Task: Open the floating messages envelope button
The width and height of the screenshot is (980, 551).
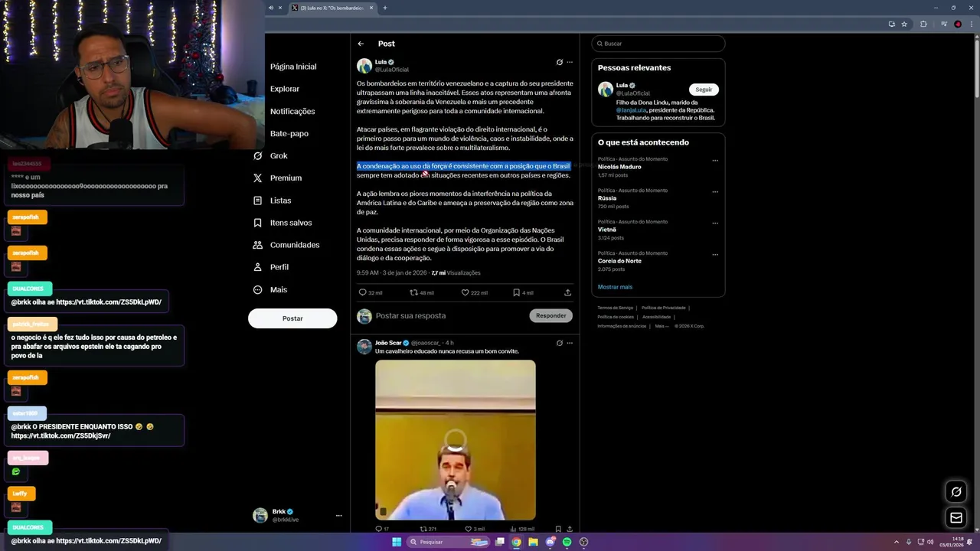Action: pos(956,518)
